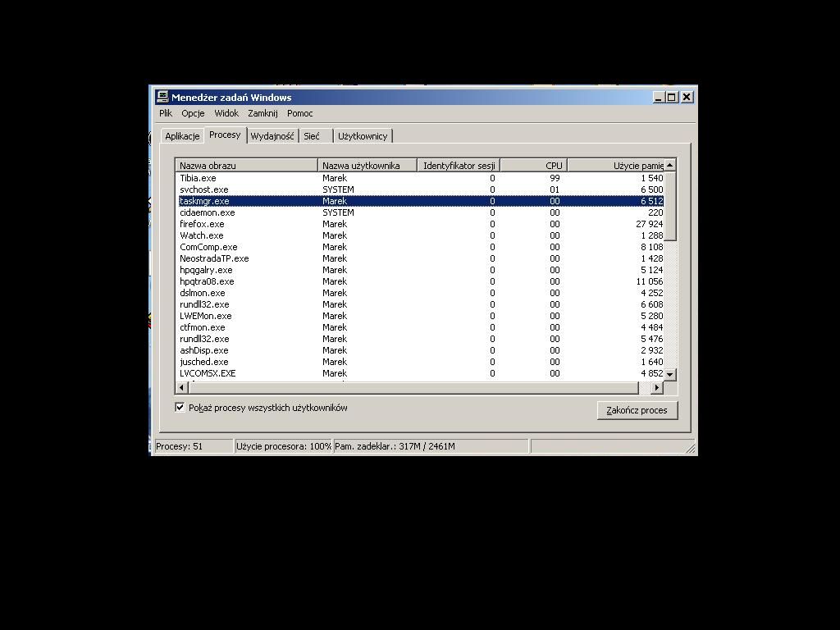Sort by Użycie pamięci column header
The width and height of the screenshot is (840, 630).
[615, 166]
